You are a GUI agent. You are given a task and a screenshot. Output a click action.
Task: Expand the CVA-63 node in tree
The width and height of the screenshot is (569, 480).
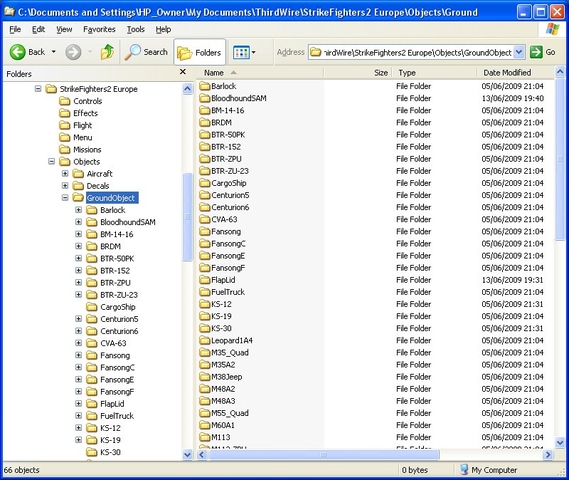pyautogui.click(x=78, y=343)
